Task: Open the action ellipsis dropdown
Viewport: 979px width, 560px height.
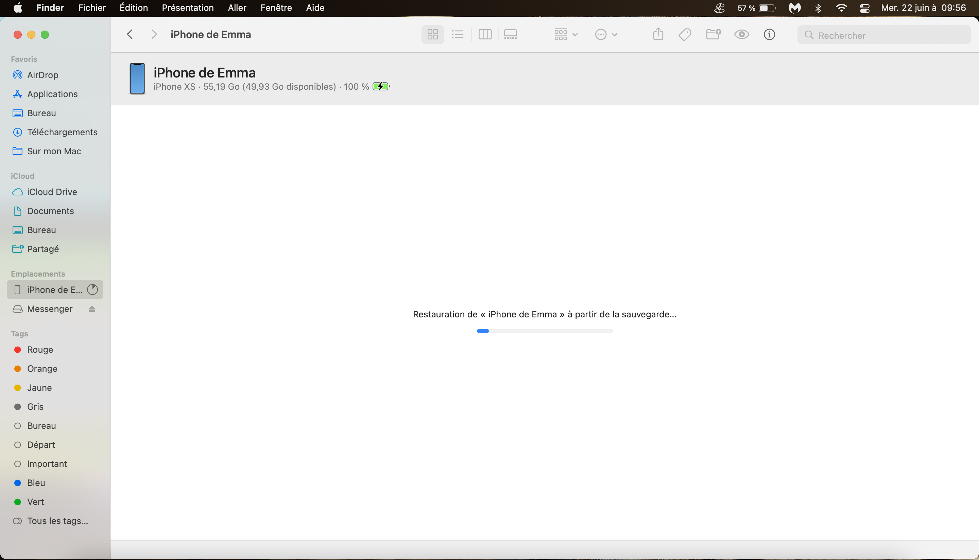Action: [x=606, y=35]
